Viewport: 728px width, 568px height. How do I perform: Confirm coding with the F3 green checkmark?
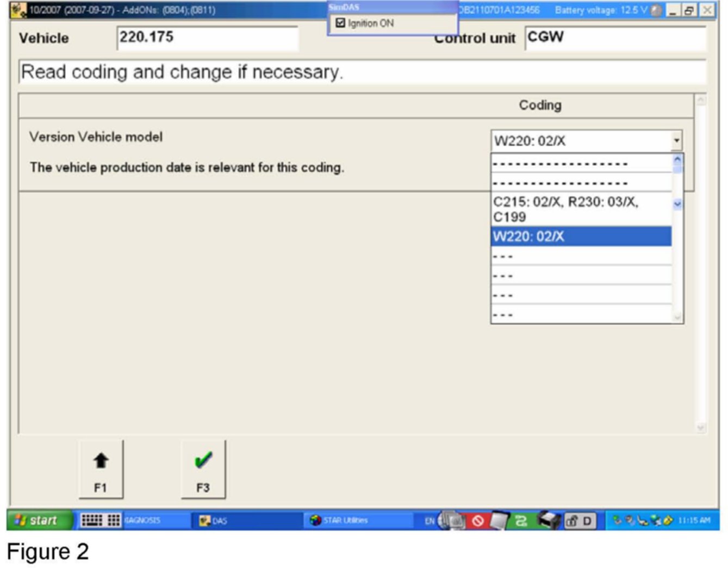click(203, 469)
